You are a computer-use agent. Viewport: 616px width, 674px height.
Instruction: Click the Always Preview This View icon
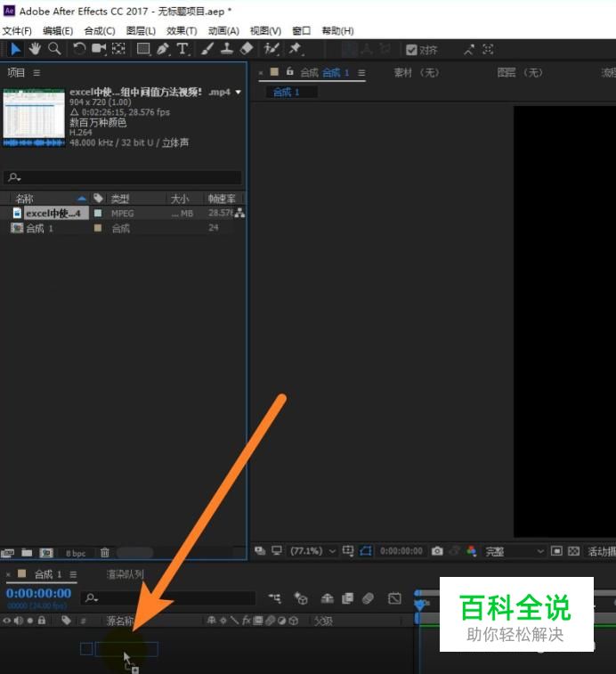(x=260, y=551)
